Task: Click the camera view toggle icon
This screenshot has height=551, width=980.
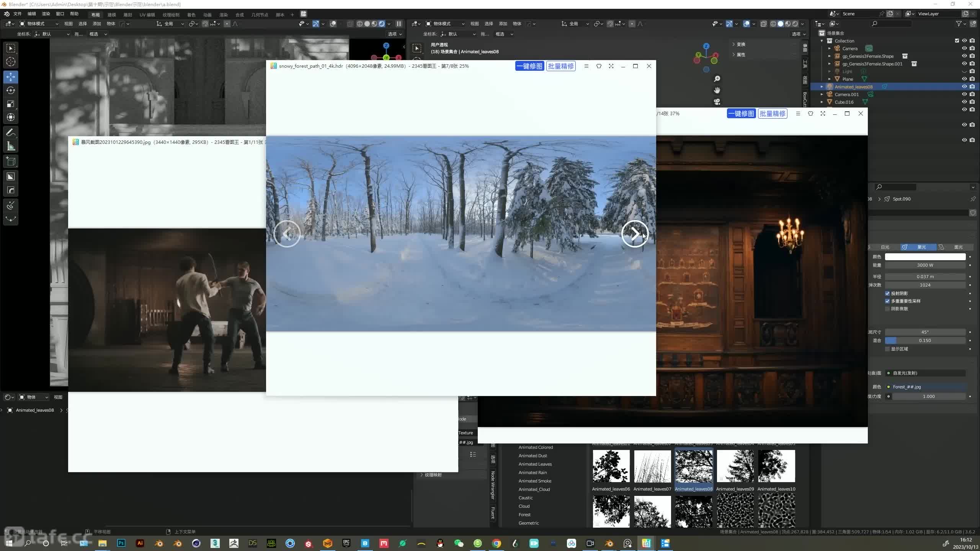Action: [717, 102]
